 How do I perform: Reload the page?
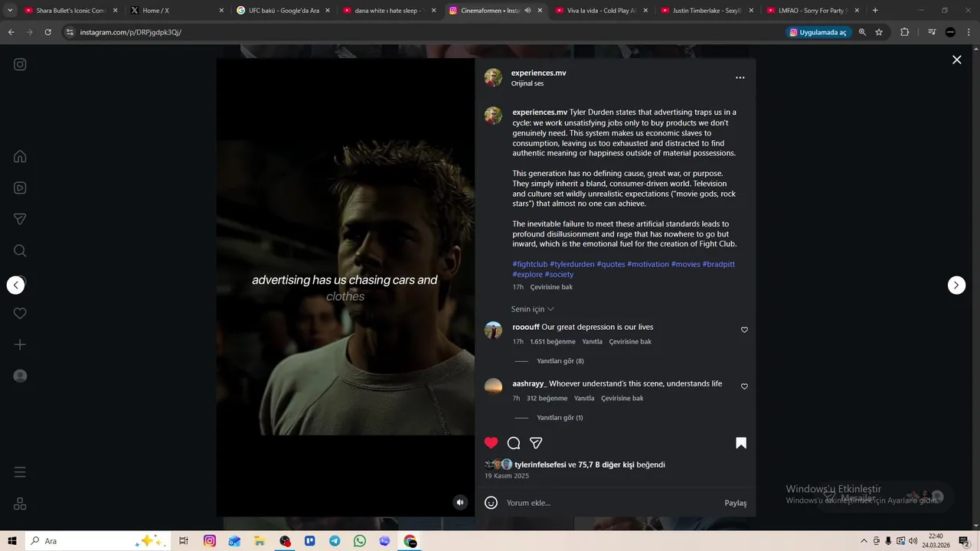point(47,32)
